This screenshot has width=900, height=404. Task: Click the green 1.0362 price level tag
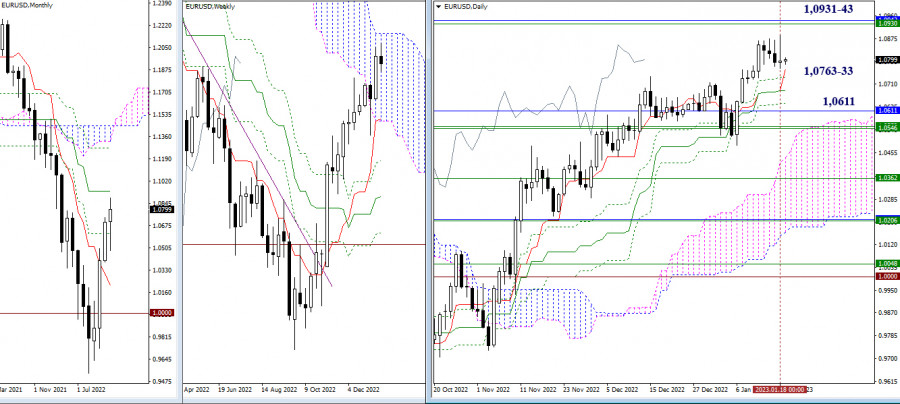click(x=885, y=178)
